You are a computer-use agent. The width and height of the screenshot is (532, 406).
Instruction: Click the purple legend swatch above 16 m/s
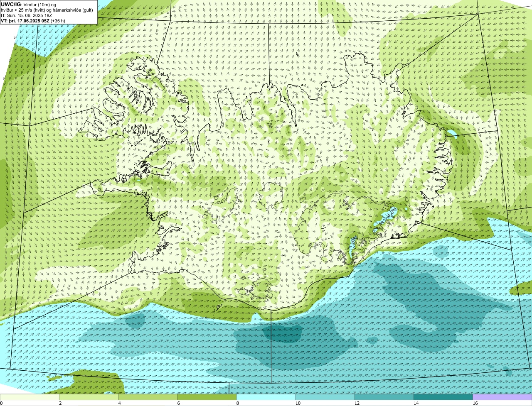point(502,397)
